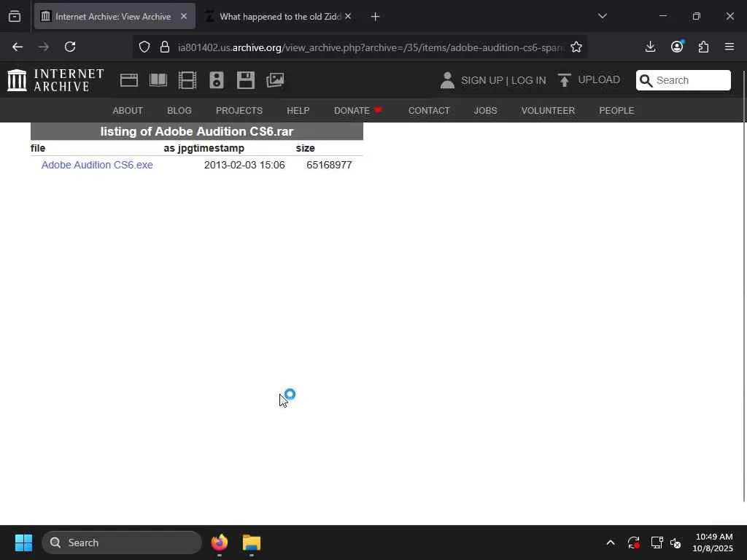747x560 pixels.
Task: Open the VOLUNTEER menu item
Action: click(x=548, y=111)
